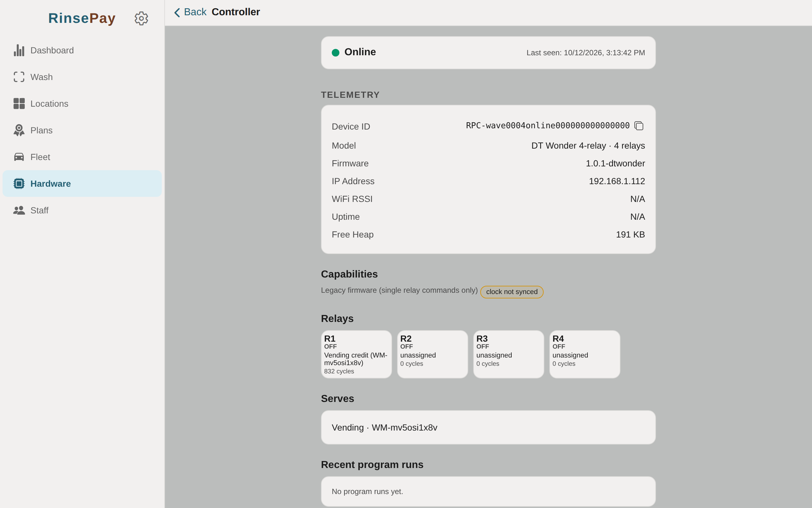Click the IP address 192.168.1.112
The height and width of the screenshot is (508, 812).
(617, 181)
